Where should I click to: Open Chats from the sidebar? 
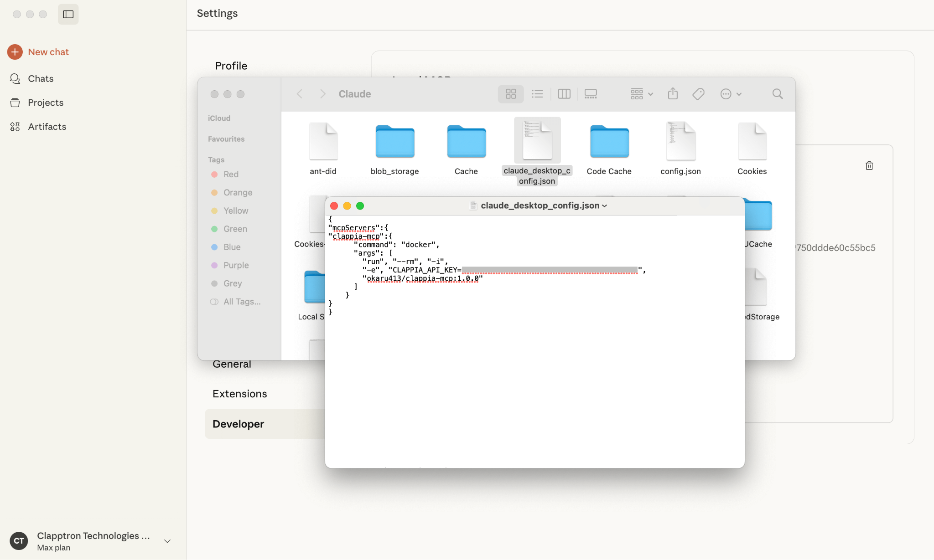point(40,78)
